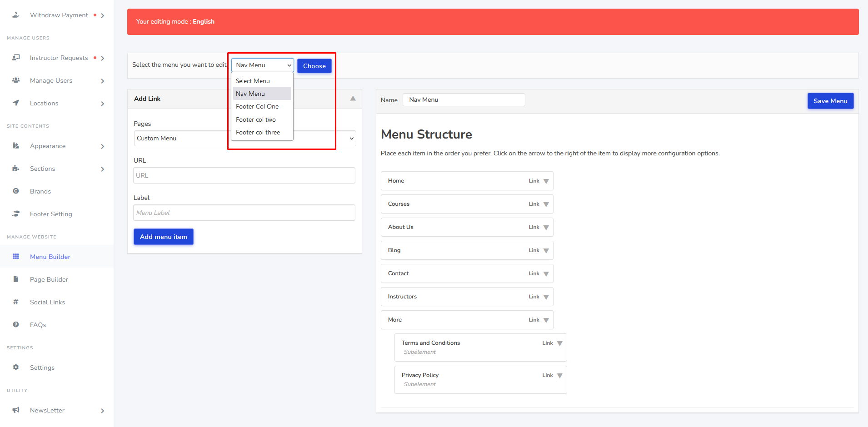Expand the Appearance chevron
Image resolution: width=868 pixels, height=427 pixels.
pyautogui.click(x=103, y=146)
